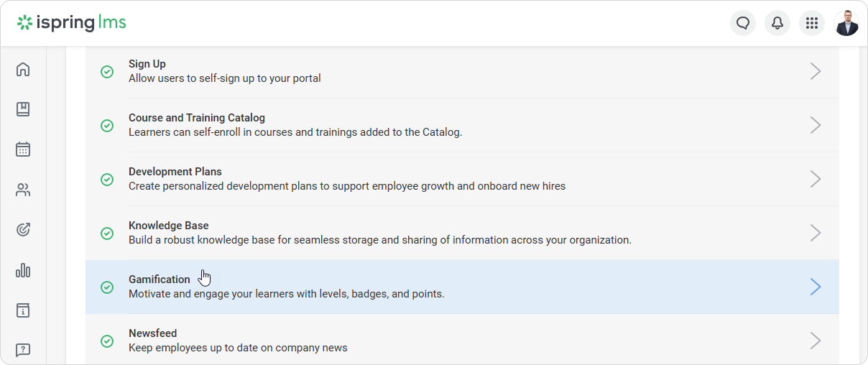Open the goals target icon in sidebar
This screenshot has height=365, width=868.
tap(23, 230)
